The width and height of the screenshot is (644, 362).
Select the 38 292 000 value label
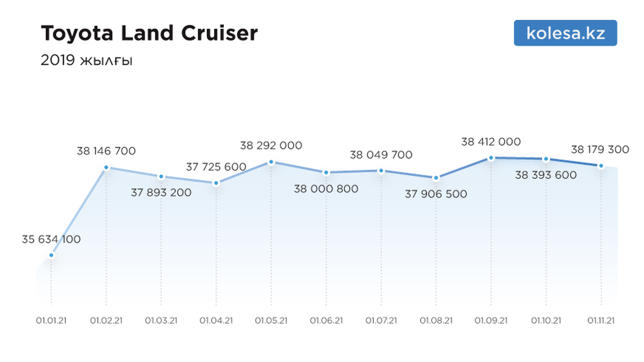click(x=271, y=145)
